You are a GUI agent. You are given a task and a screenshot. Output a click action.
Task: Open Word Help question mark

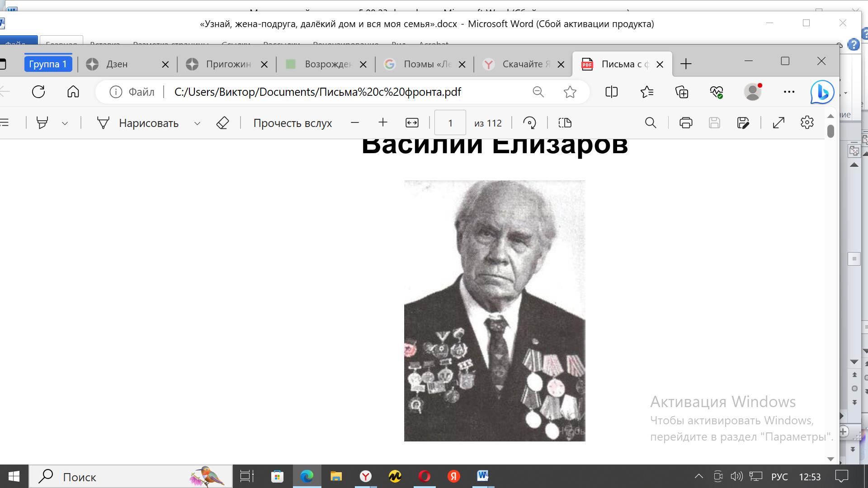[853, 44]
